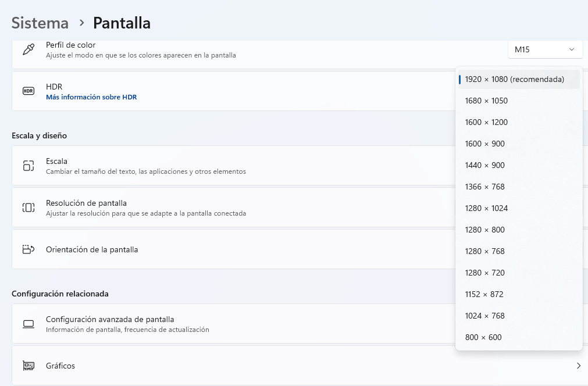Click the Resolución de pantalla icon
Image resolution: width=588 pixels, height=386 pixels.
[x=28, y=208]
